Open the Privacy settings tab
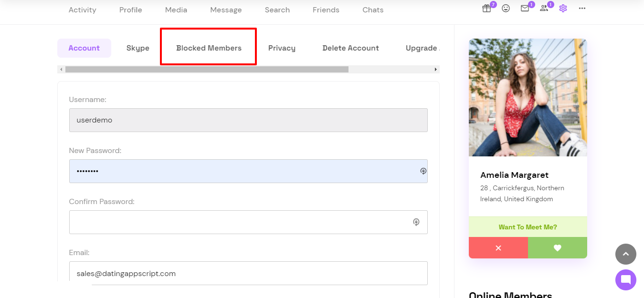The height and width of the screenshot is (298, 644). coord(282,48)
